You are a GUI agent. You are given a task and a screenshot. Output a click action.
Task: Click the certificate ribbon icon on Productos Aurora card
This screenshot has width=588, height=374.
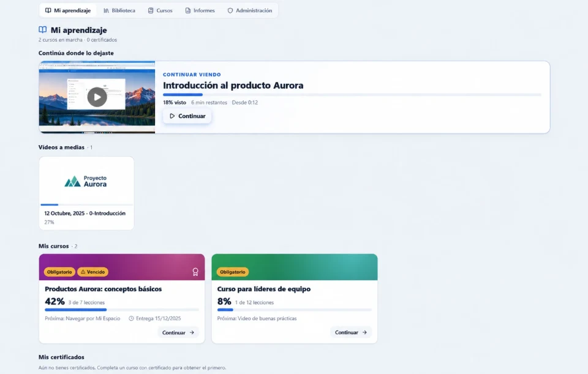(195, 272)
